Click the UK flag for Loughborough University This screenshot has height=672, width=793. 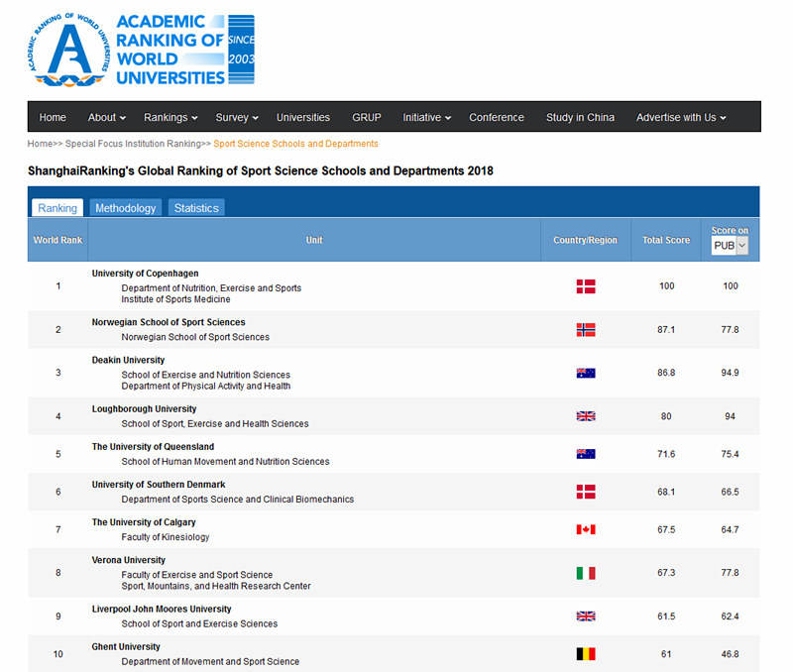point(586,416)
